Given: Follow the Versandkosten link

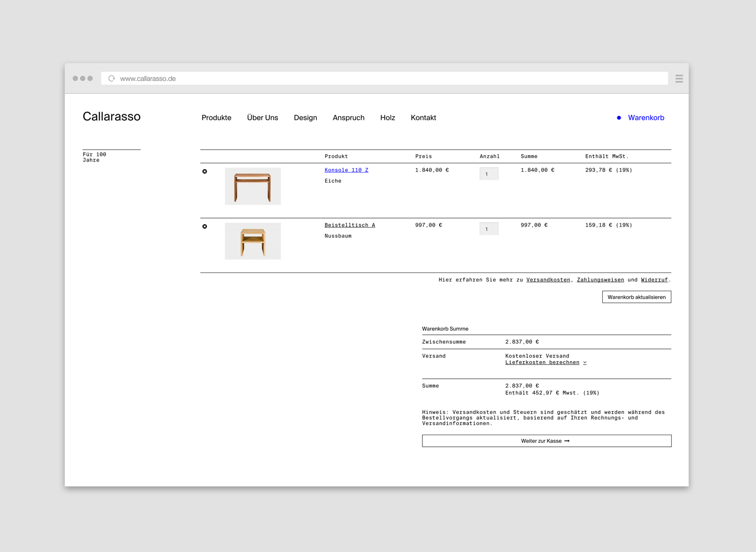Looking at the screenshot, I should click(x=548, y=280).
